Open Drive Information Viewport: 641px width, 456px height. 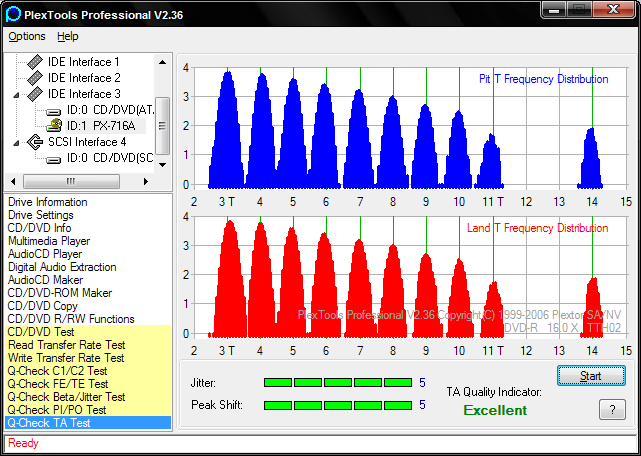47,202
